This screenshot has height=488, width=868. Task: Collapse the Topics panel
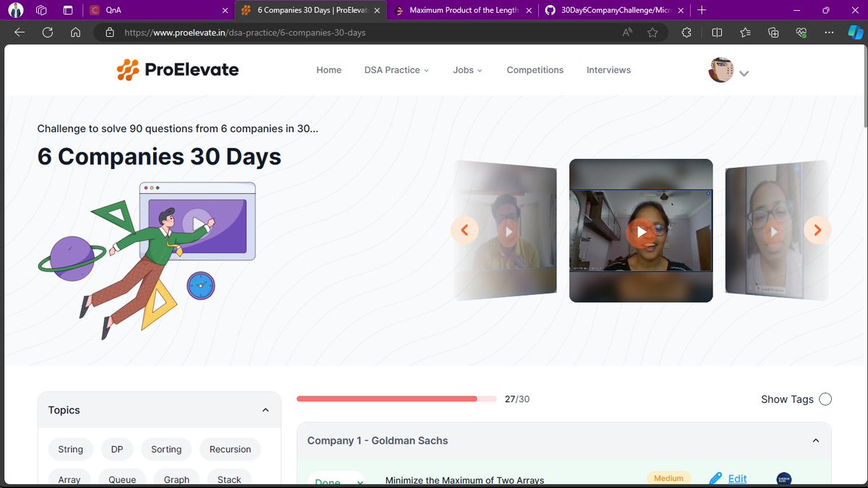pyautogui.click(x=265, y=409)
